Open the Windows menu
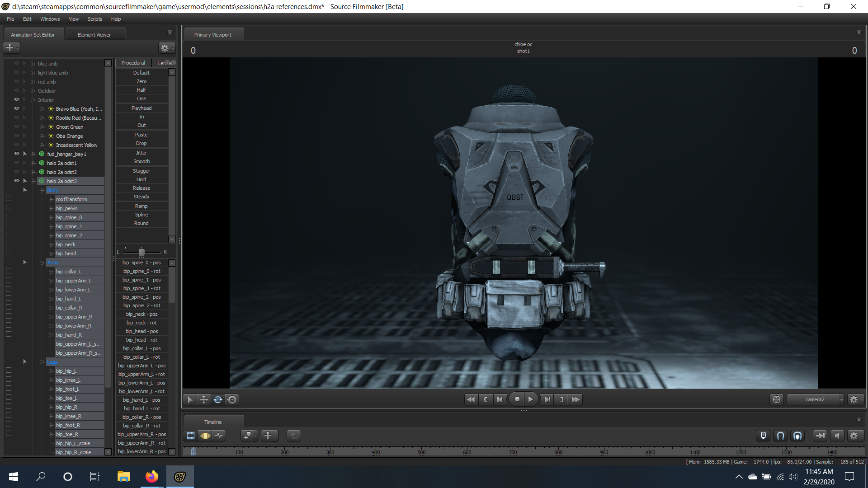 50,19
